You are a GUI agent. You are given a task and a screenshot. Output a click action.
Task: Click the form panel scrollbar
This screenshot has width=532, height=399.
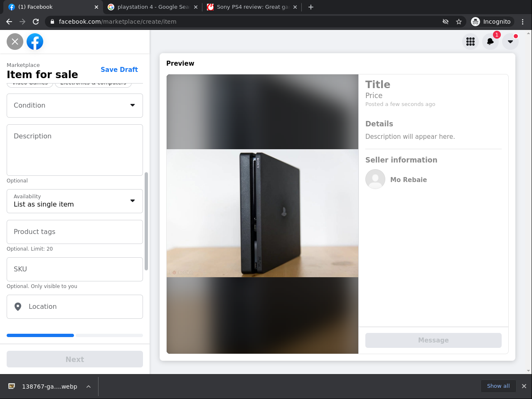click(x=146, y=221)
